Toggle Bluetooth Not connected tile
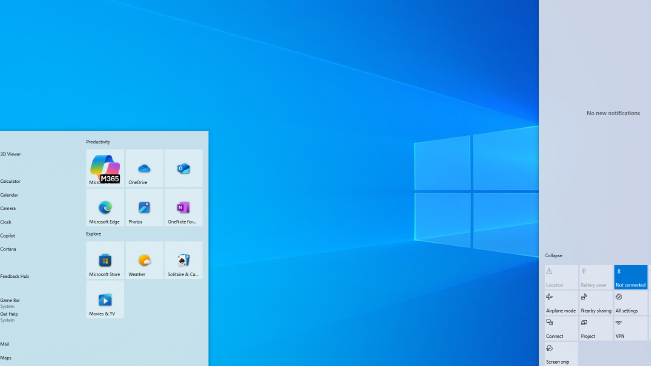This screenshot has height=366, width=651. (x=631, y=277)
